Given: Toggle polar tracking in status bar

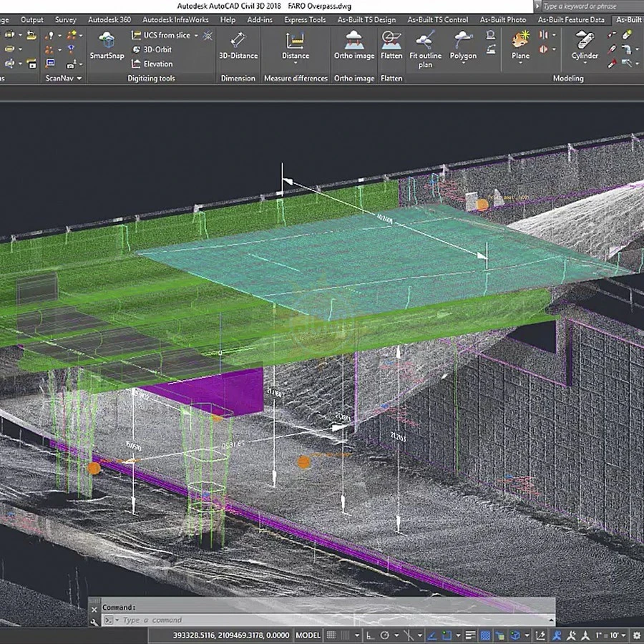Looking at the screenshot, I should [384, 635].
